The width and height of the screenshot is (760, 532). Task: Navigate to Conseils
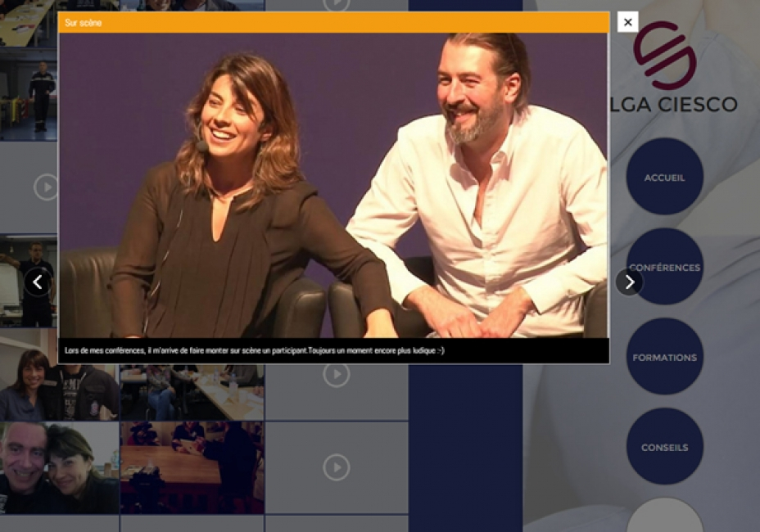[x=664, y=447]
